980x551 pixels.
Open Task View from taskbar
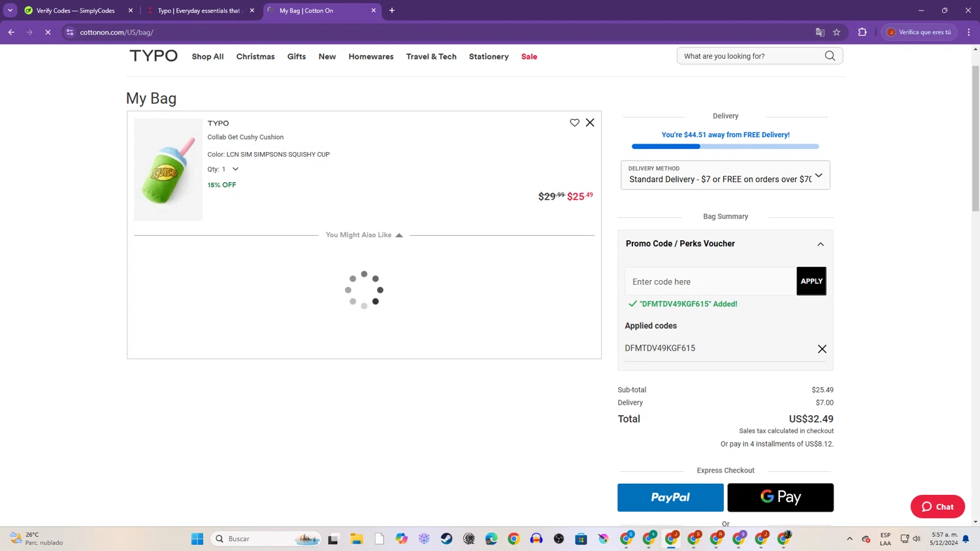click(x=333, y=539)
